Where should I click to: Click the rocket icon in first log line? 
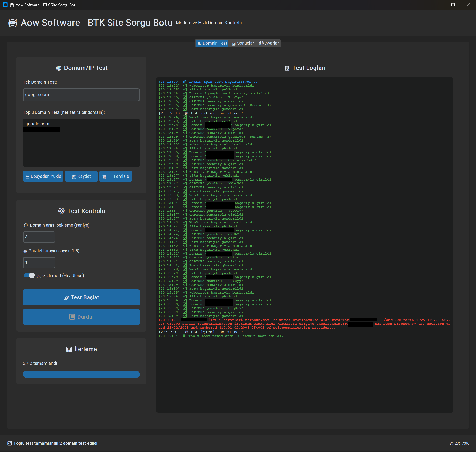184,82
